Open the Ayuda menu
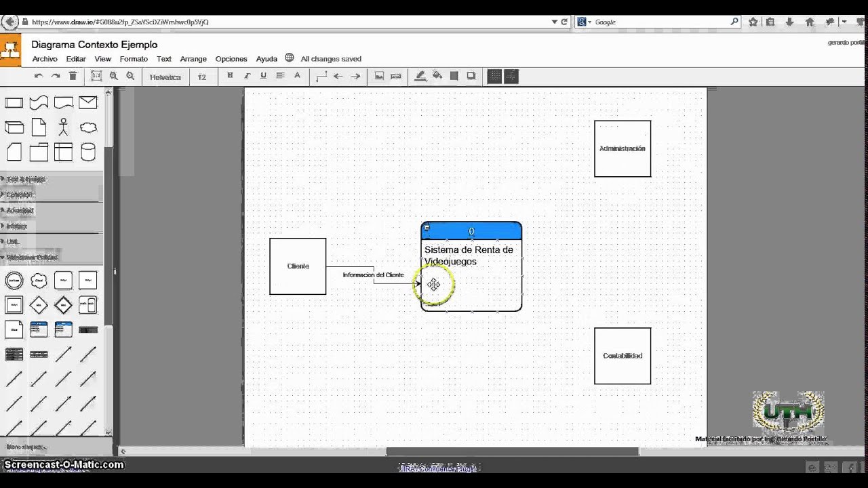This screenshot has height=488, width=868. (x=267, y=59)
